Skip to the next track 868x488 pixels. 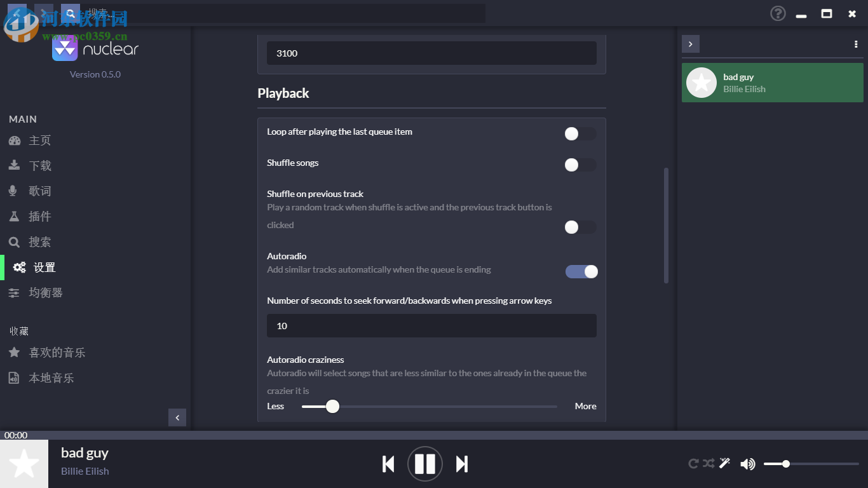tap(462, 464)
